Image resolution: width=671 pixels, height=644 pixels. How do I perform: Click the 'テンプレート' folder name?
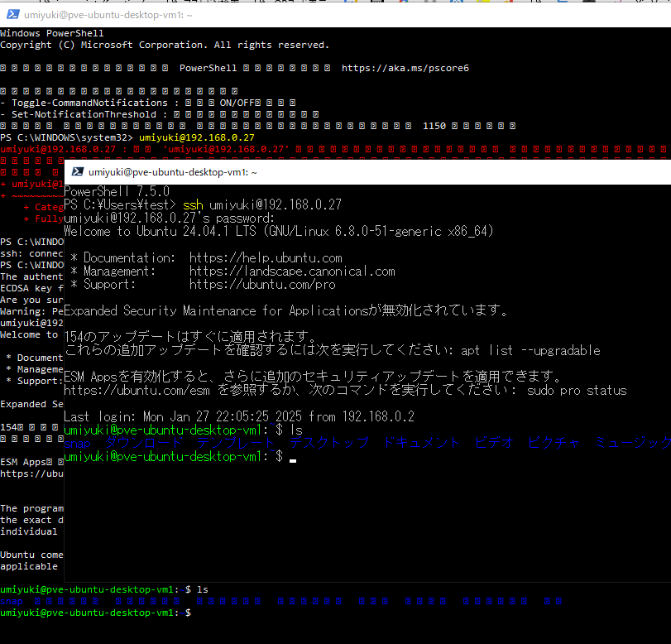(236, 443)
